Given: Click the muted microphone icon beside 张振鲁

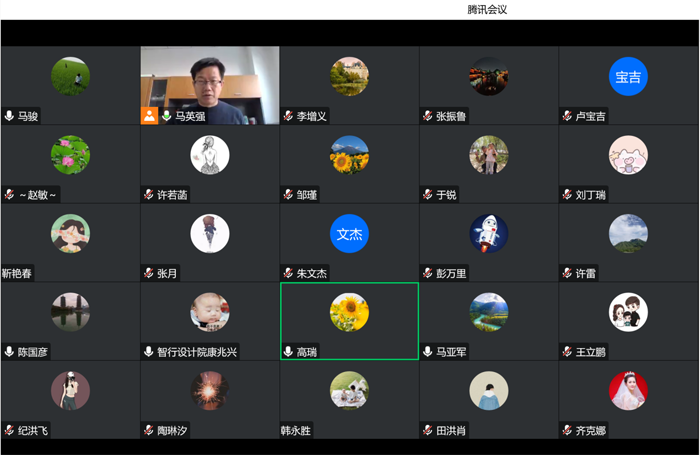Looking at the screenshot, I should tap(428, 116).
